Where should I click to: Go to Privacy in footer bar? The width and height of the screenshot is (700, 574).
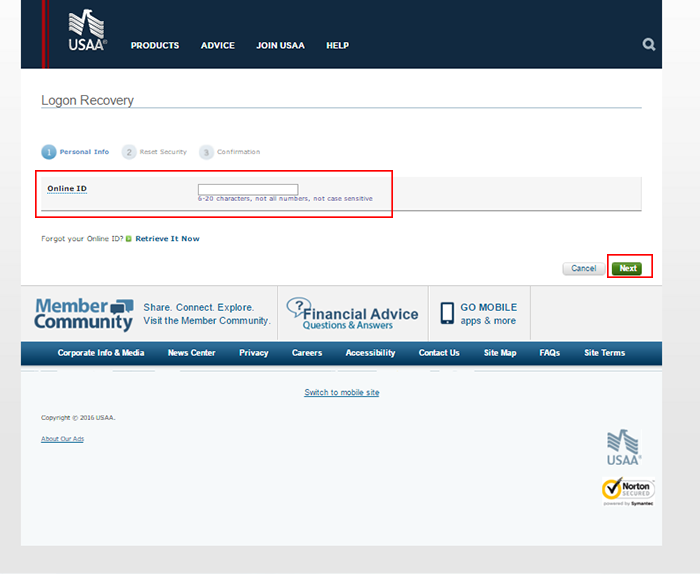[253, 353]
